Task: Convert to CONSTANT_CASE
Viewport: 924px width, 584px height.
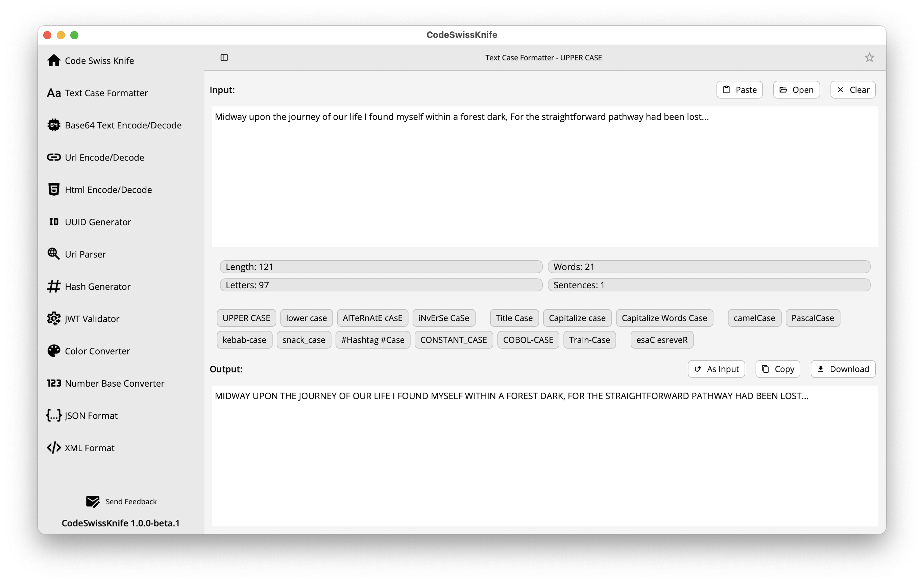Action: tap(454, 340)
